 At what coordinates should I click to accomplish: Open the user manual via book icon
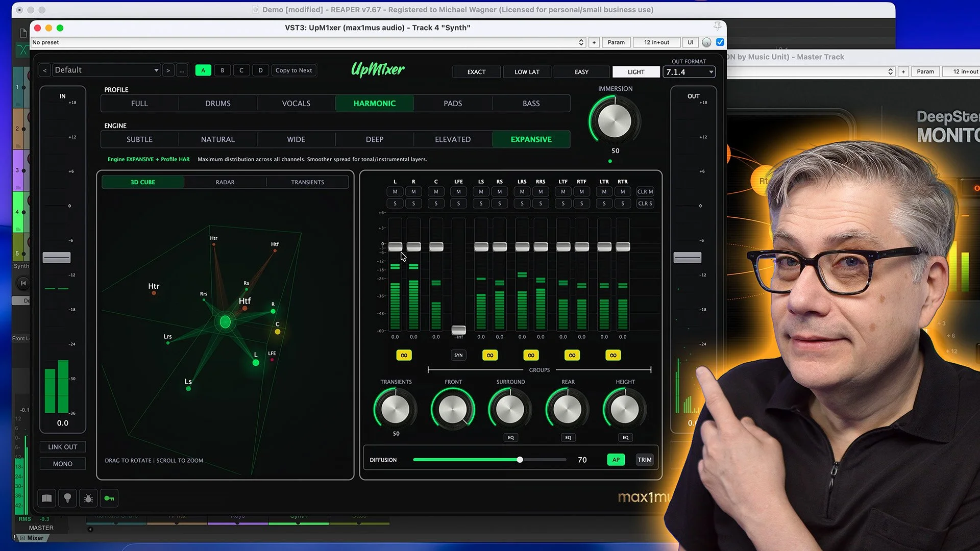pos(46,498)
